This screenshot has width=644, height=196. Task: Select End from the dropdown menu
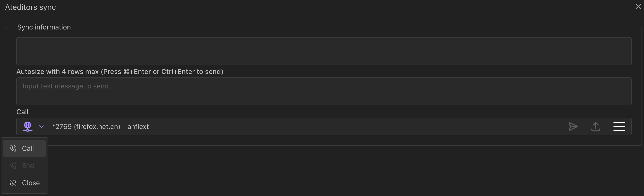[x=28, y=166]
